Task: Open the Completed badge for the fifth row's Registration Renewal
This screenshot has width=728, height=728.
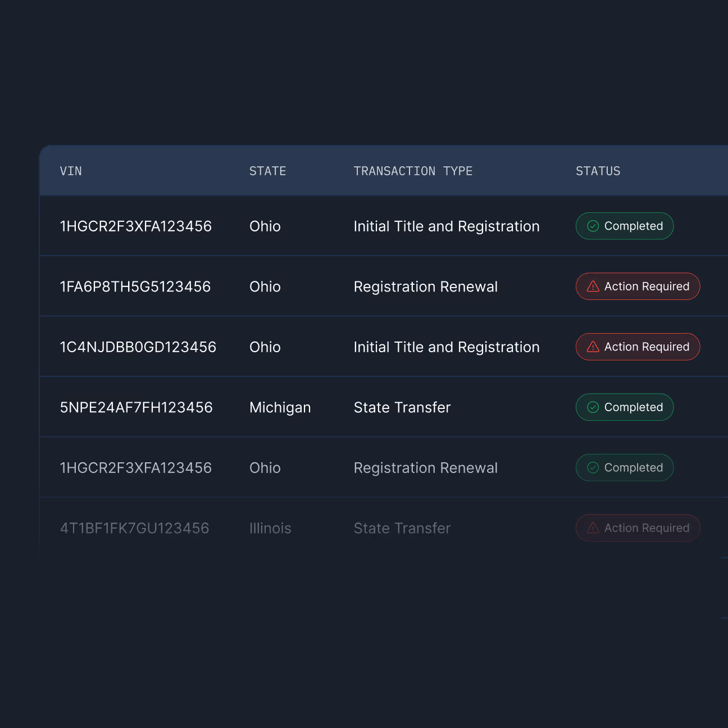Action: 625,468
